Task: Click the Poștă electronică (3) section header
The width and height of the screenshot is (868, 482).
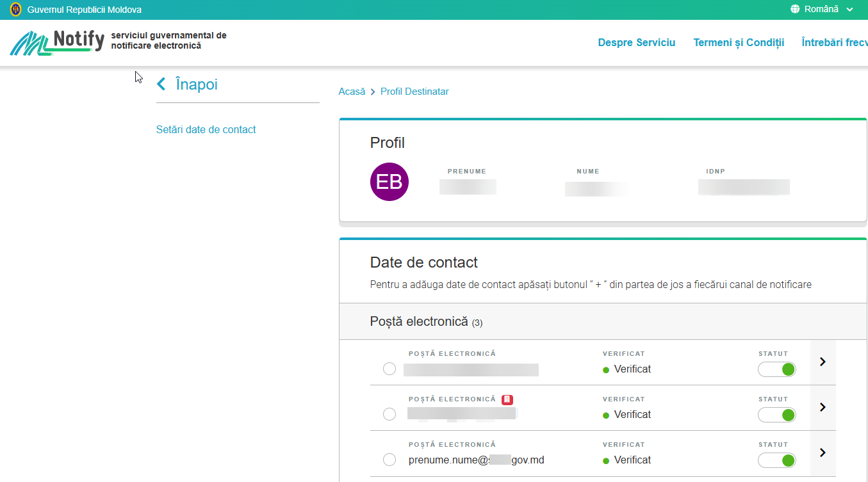Action: [603, 321]
